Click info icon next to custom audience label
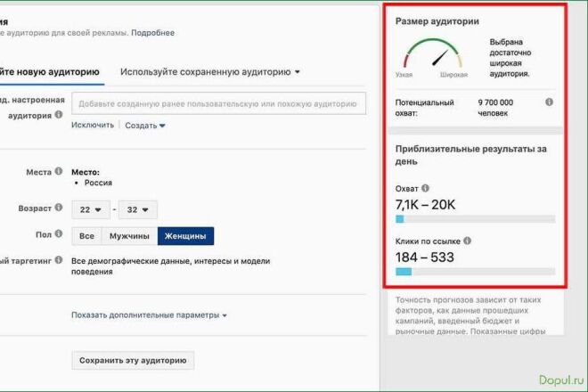This screenshot has height=392, width=588. pos(59,114)
